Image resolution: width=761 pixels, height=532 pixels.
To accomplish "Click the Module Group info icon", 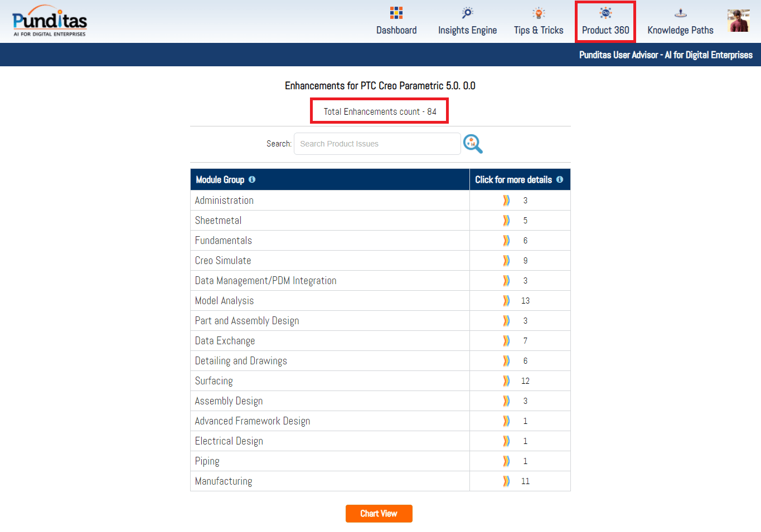I will [252, 179].
